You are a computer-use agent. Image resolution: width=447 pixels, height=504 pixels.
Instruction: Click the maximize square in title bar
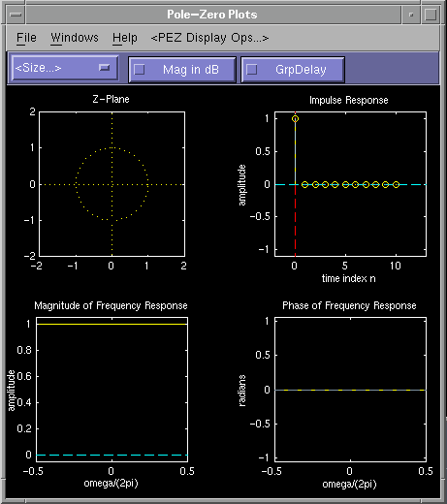431,15
